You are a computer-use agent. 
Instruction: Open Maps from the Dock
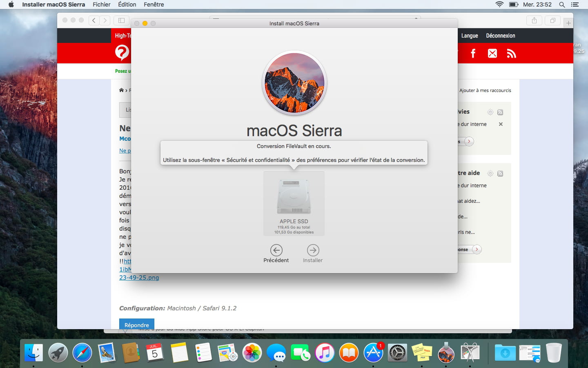pos(227,352)
